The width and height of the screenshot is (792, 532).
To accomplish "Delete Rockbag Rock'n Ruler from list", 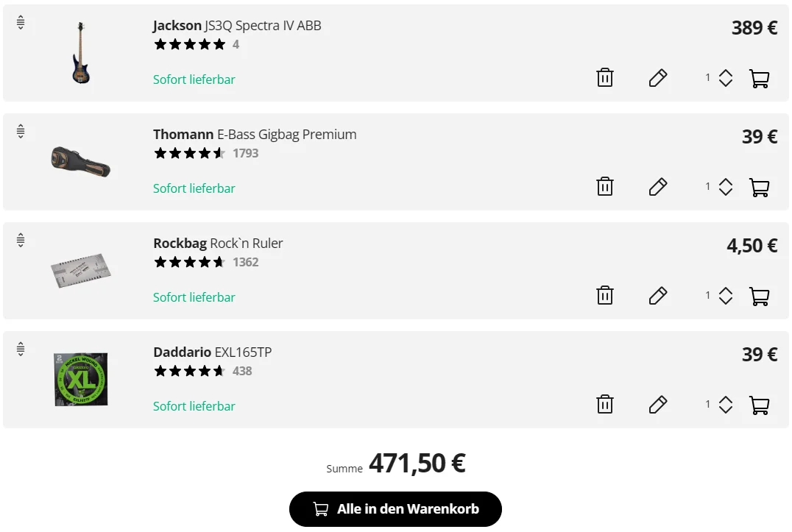I will (x=604, y=296).
